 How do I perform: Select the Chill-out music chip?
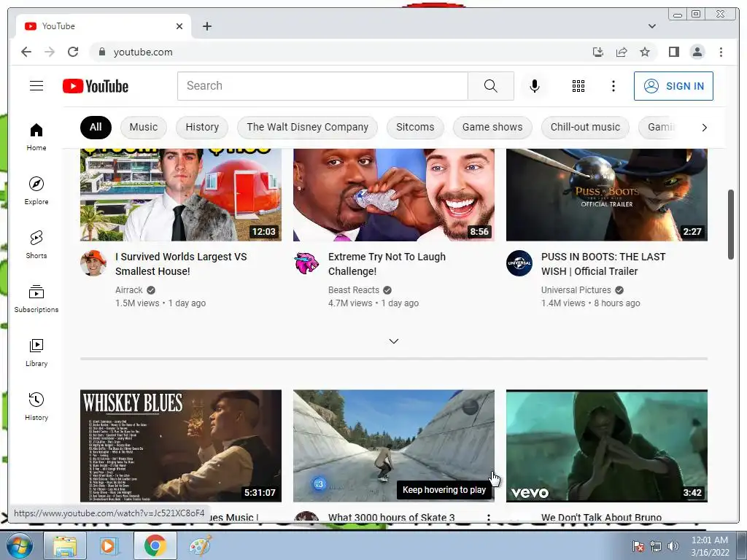point(585,127)
